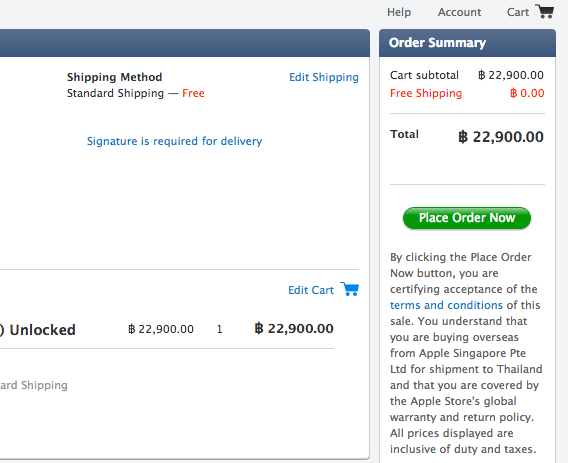Image resolution: width=568 pixels, height=463 pixels.
Task: Click the Free Shipping ฿ 0.00 amount
Action: pyautogui.click(x=527, y=93)
